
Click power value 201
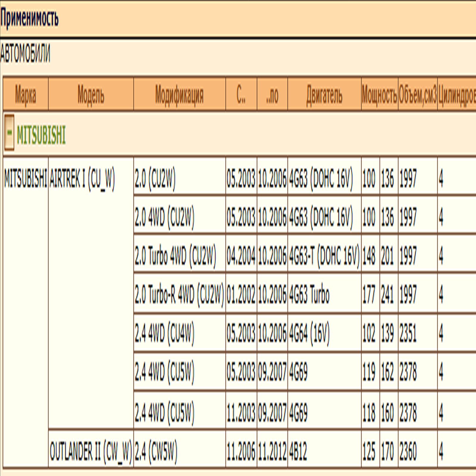tap(387, 256)
